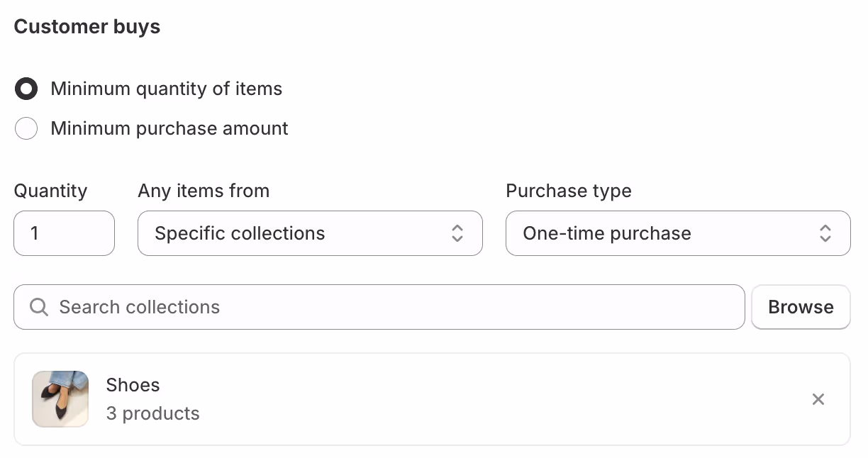
Task: Click the chevron arrows on One-time purchase selector
Action: 825,233
